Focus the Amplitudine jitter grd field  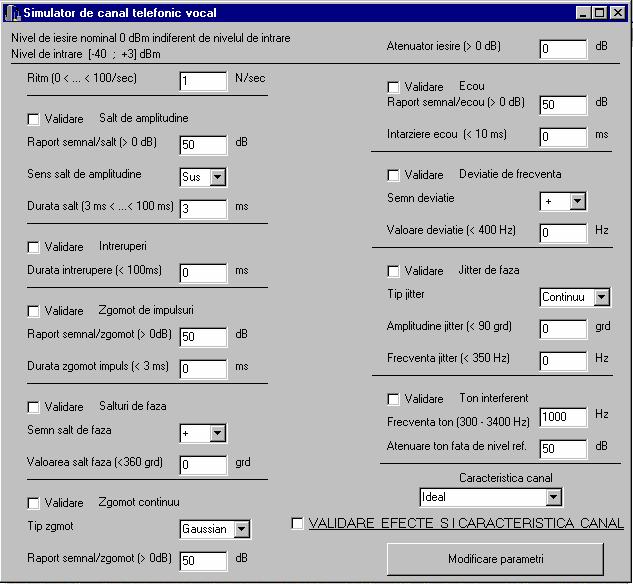563,329
